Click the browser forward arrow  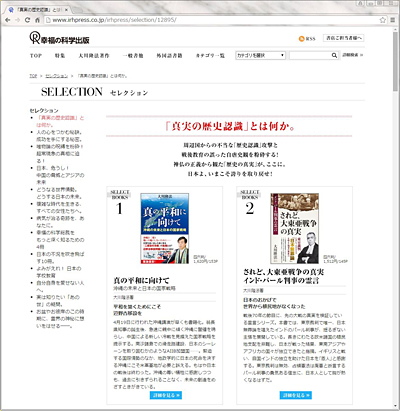pos(17,20)
